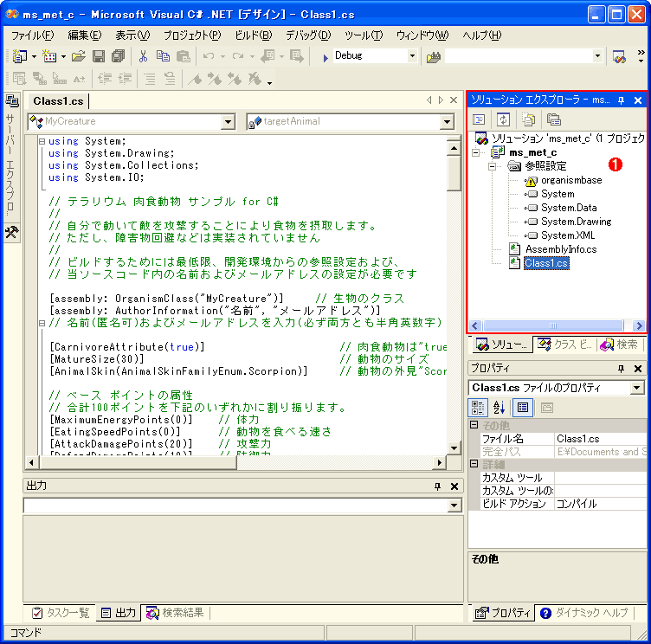Open the プロジェクト(P) menu
Image resolution: width=651 pixels, height=644 pixels.
point(192,35)
